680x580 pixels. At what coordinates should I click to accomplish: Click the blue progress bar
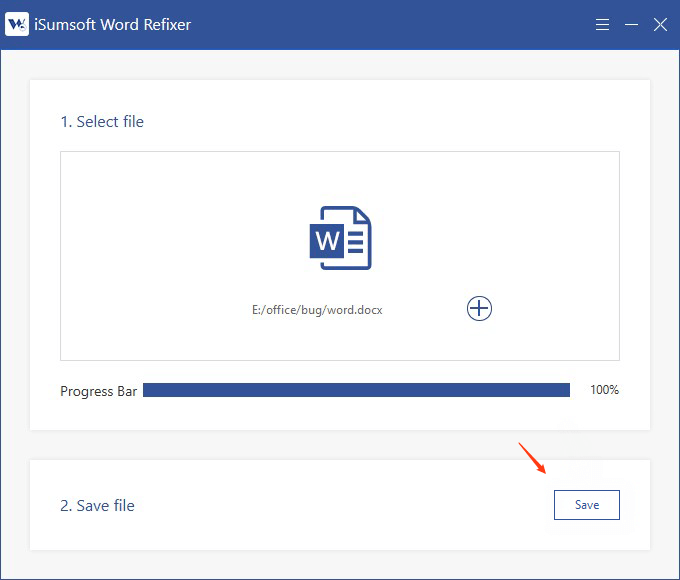pos(356,390)
